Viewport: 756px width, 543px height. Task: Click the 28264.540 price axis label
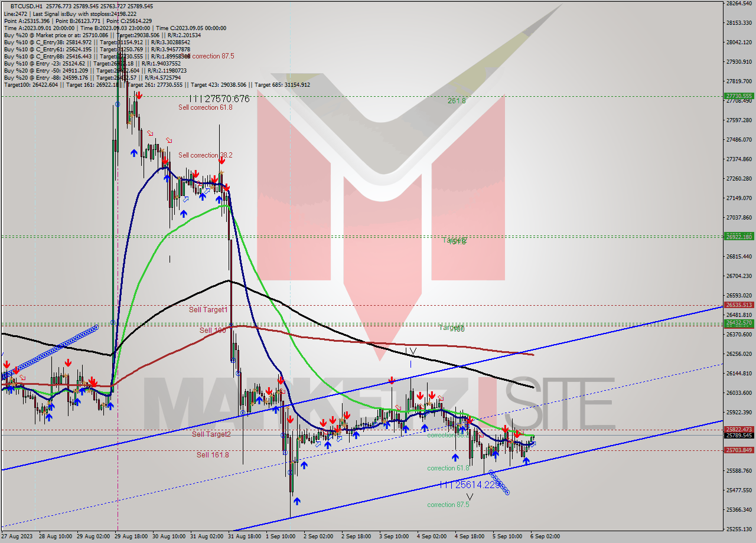point(738,3)
